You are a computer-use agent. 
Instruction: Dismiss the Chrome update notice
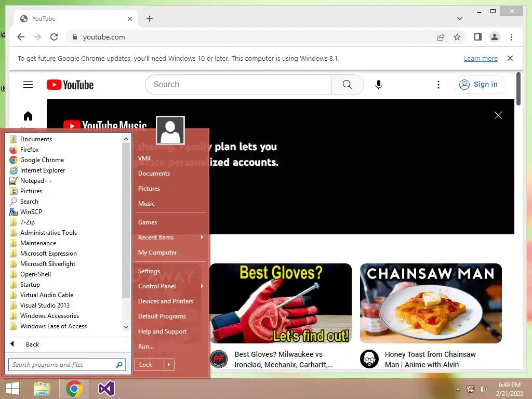point(510,58)
